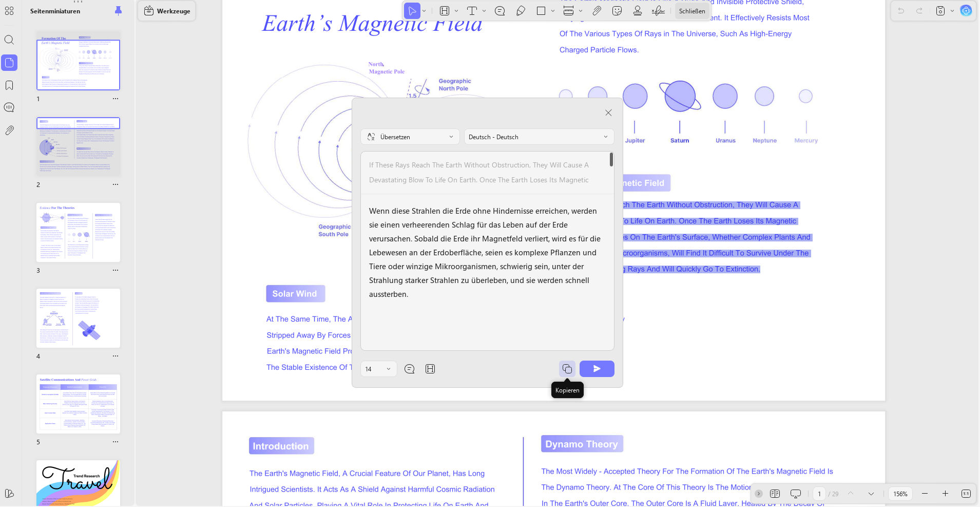Undo the last action
The height and width of the screenshot is (507, 980).
901,11
